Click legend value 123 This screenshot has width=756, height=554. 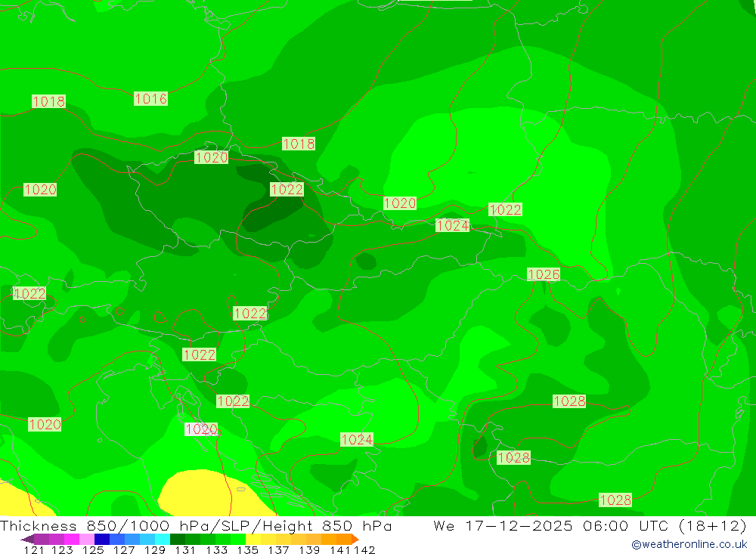(x=62, y=550)
